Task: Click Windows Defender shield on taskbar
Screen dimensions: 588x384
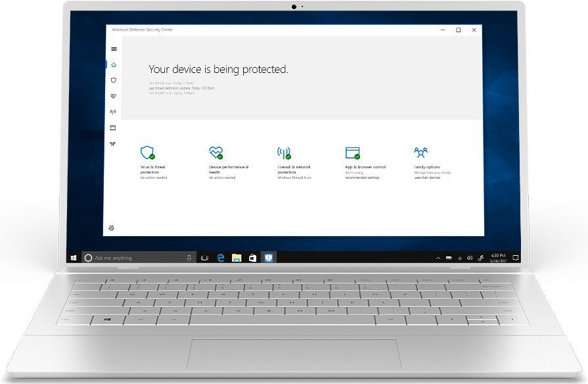Action: [x=269, y=258]
